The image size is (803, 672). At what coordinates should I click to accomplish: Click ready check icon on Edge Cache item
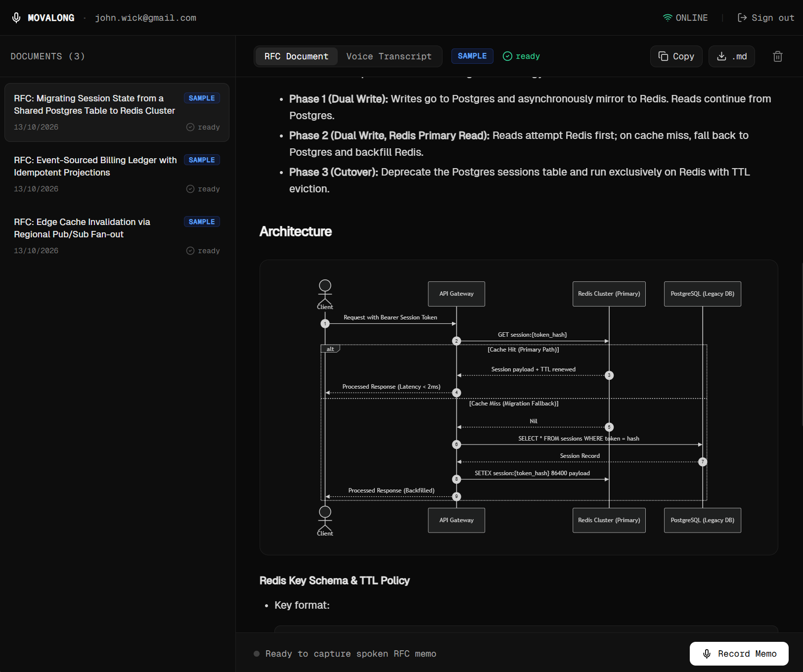[190, 251]
